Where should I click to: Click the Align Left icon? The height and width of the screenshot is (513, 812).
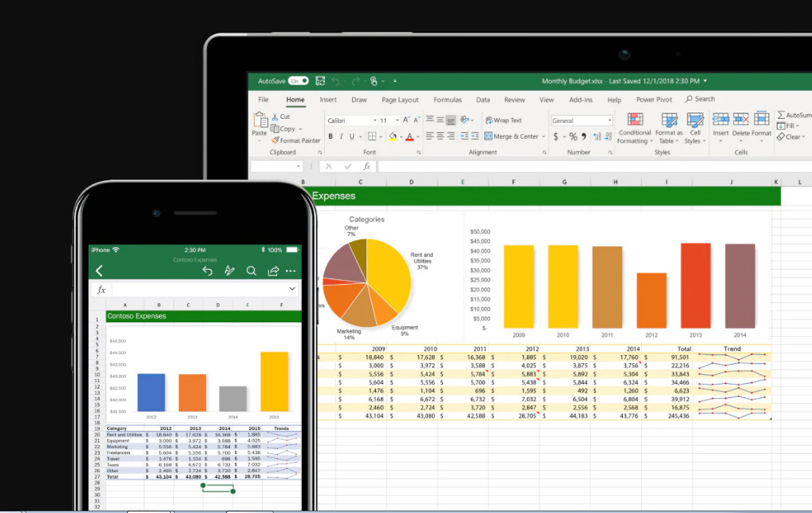pyautogui.click(x=430, y=136)
